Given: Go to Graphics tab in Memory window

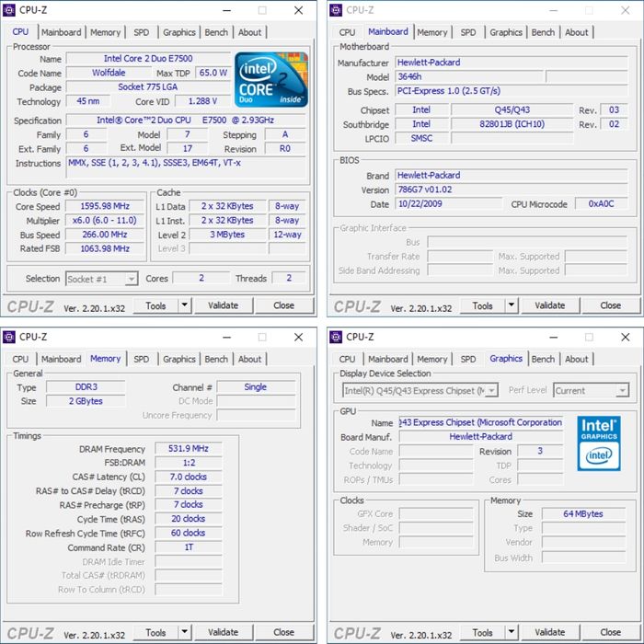Looking at the screenshot, I should (x=179, y=360).
